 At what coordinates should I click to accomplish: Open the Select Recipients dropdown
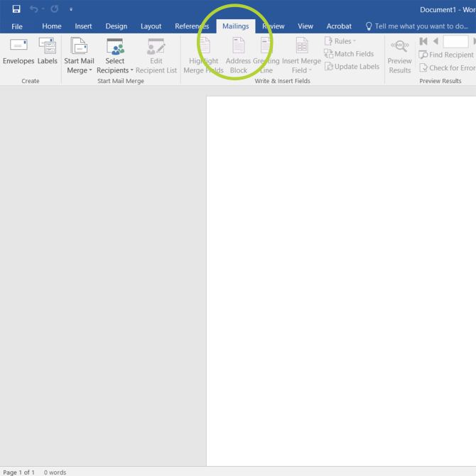point(115,55)
